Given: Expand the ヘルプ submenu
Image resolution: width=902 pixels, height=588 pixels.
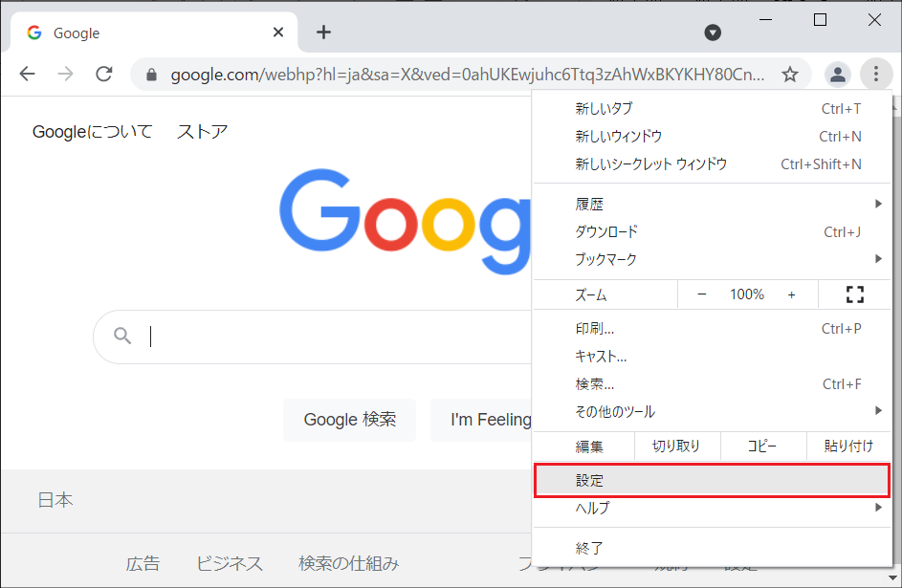Looking at the screenshot, I should pos(713,508).
